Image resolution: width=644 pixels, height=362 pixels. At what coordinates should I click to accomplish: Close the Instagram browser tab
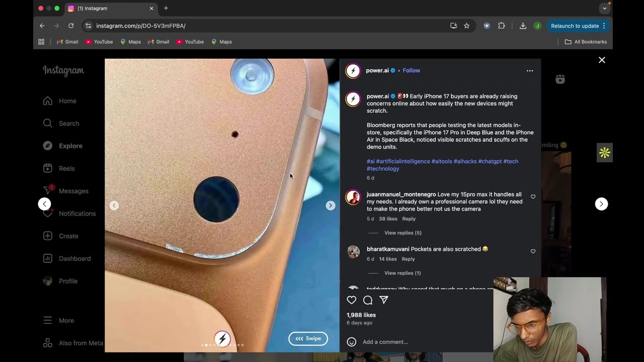click(151, 9)
